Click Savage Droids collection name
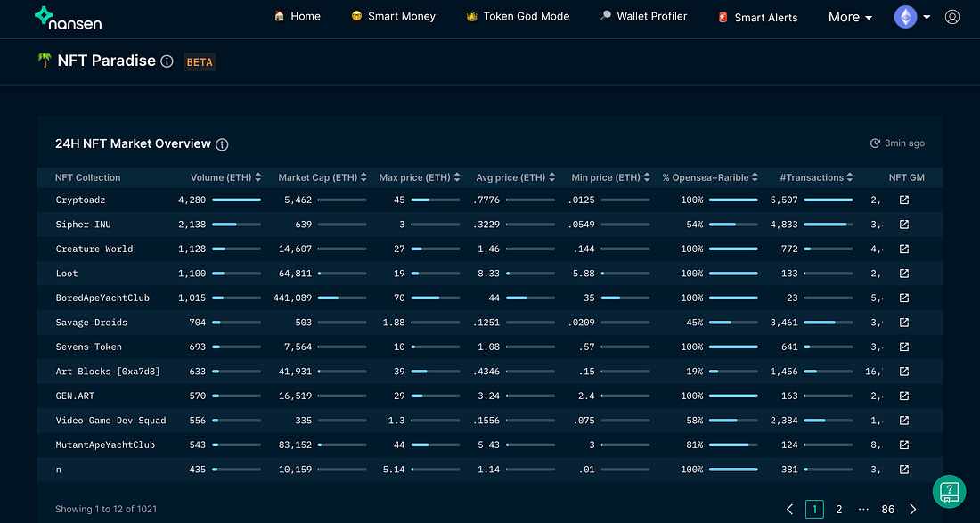 point(91,323)
